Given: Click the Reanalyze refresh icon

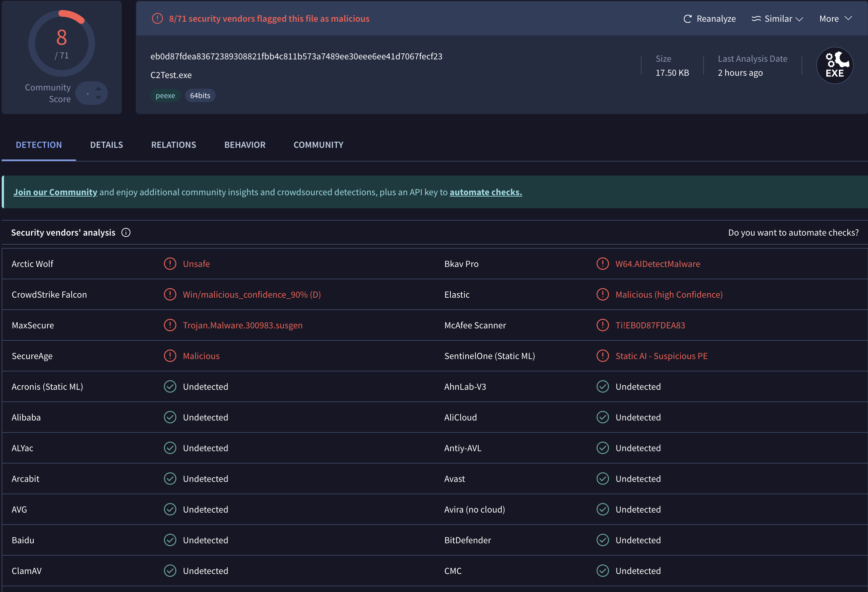Looking at the screenshot, I should [688, 18].
